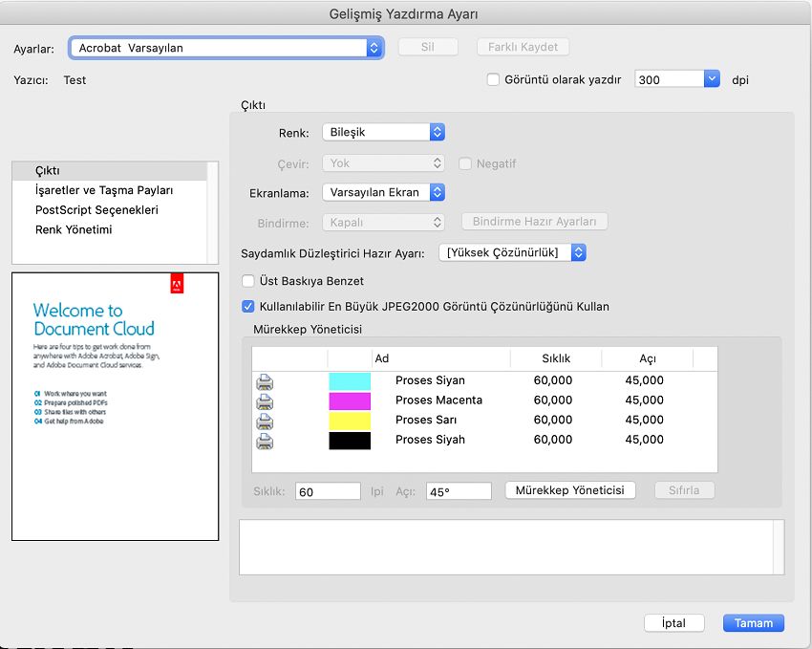Click the Sıklık column header

coord(556,358)
